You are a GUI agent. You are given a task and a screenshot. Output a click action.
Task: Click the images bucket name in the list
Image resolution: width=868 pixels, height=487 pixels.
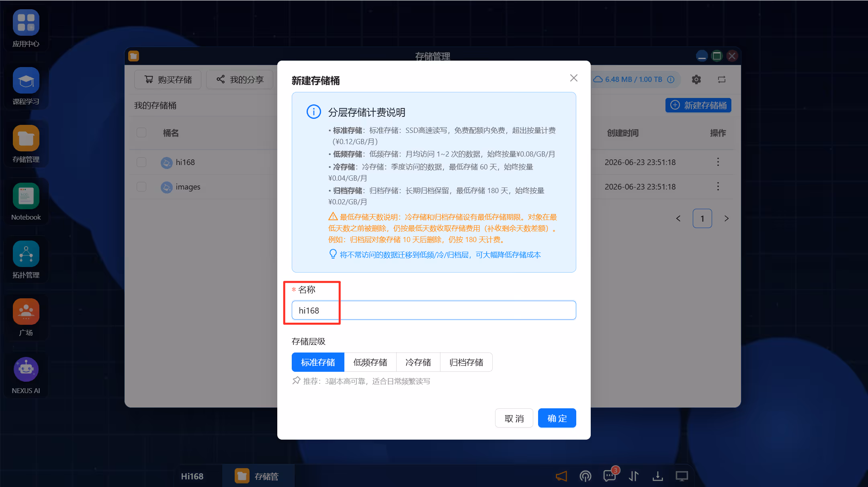point(188,187)
